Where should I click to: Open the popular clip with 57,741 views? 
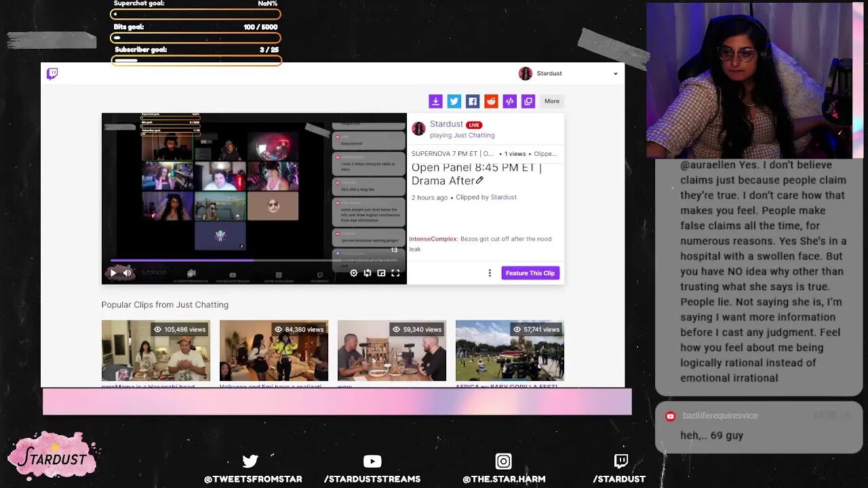click(510, 350)
